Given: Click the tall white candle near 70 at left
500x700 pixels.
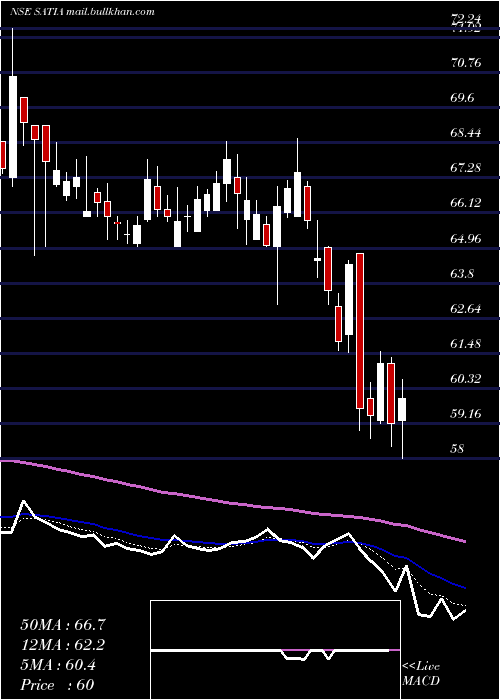Looking at the screenshot, I should [13, 127].
